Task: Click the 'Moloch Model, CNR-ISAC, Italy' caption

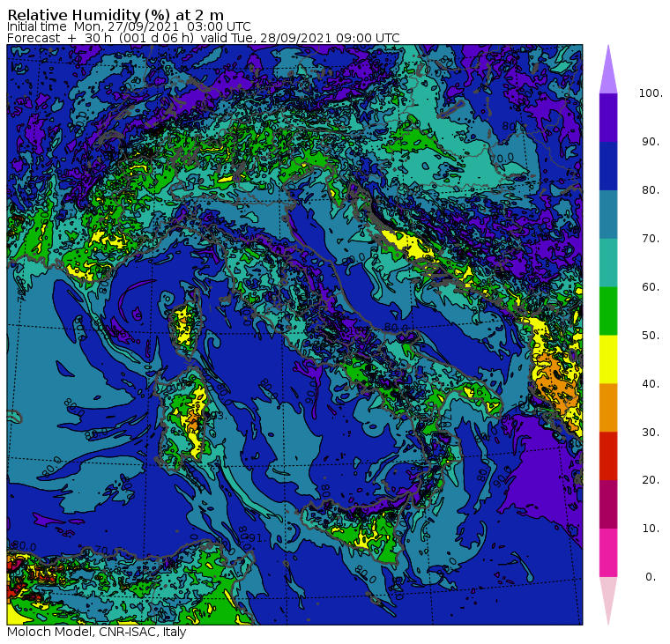Action: 97,632
